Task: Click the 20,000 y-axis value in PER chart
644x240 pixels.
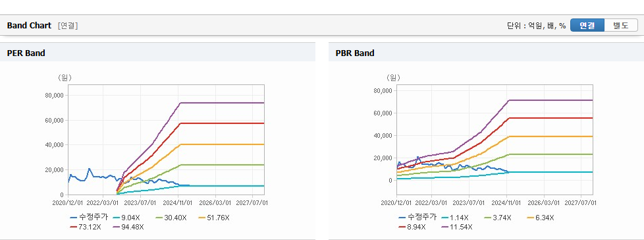Action: [54, 169]
